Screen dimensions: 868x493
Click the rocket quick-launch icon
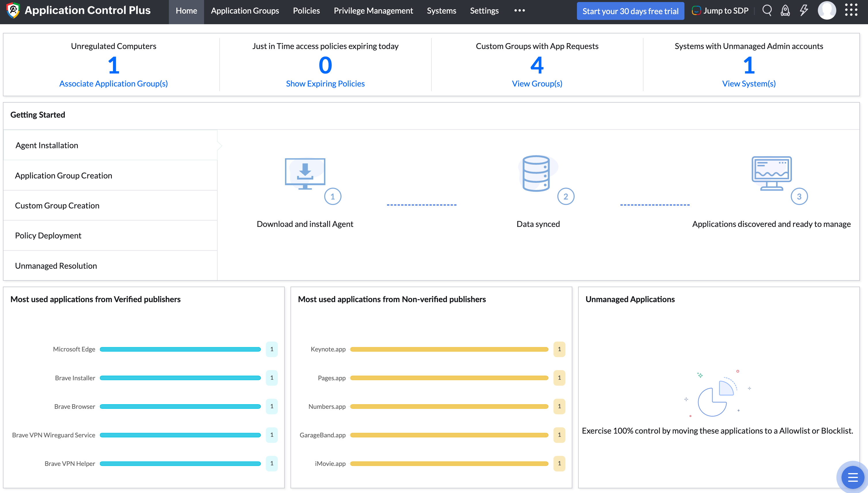[x=785, y=10]
